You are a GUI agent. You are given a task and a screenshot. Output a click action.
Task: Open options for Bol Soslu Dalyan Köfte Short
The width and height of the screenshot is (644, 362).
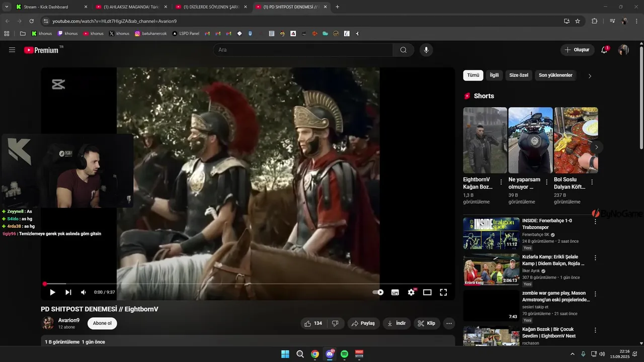click(x=592, y=182)
